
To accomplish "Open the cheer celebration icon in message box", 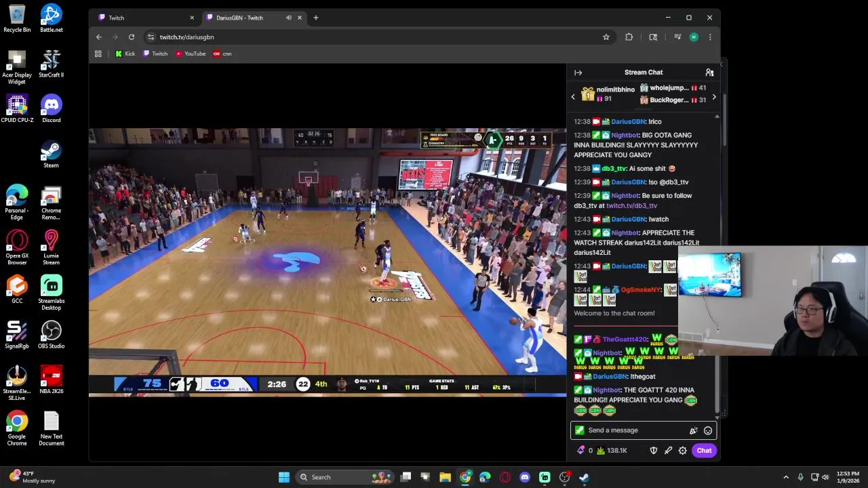I will tap(693, 430).
